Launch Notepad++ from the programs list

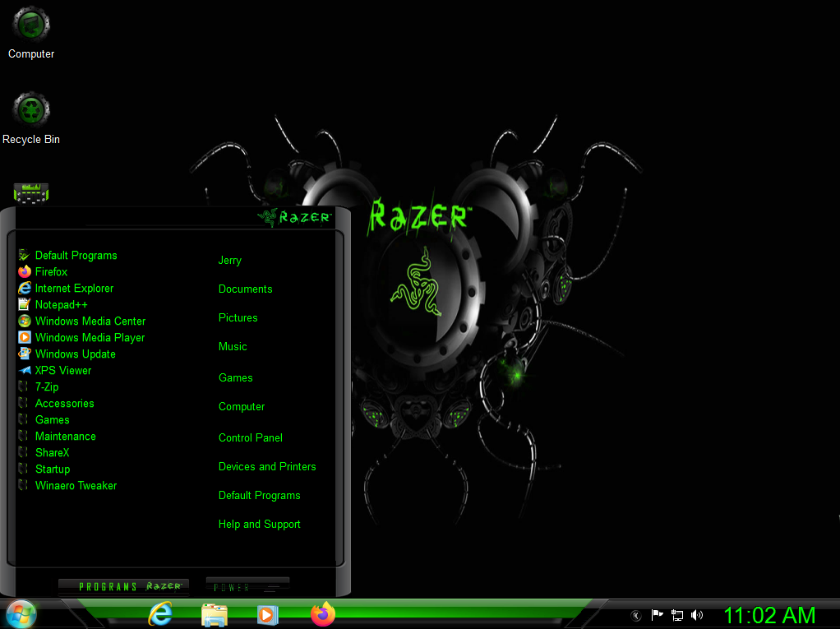pos(53,304)
